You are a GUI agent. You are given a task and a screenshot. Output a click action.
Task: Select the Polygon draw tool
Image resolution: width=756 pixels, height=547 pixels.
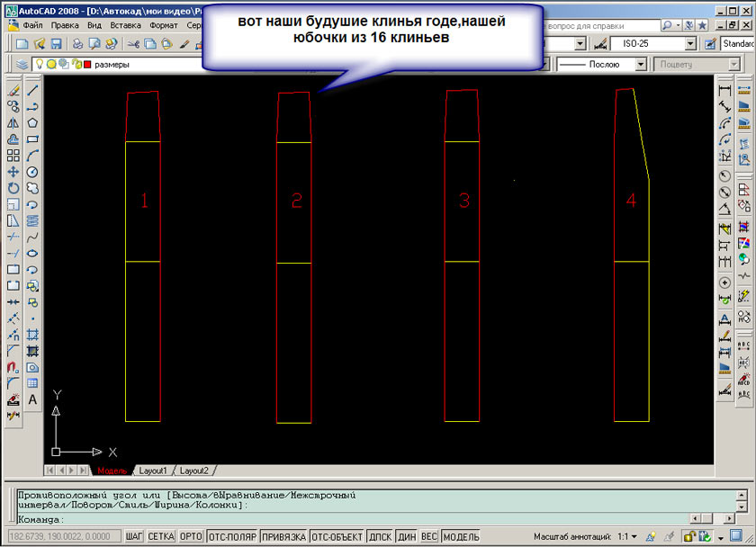(x=32, y=122)
